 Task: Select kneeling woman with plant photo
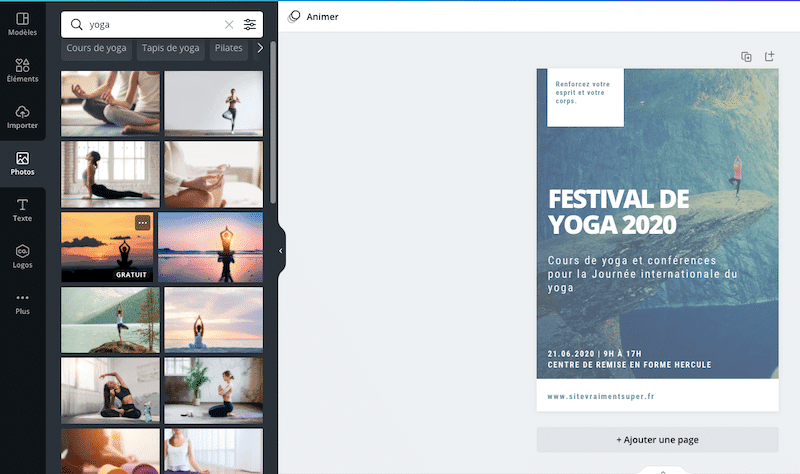(214, 390)
